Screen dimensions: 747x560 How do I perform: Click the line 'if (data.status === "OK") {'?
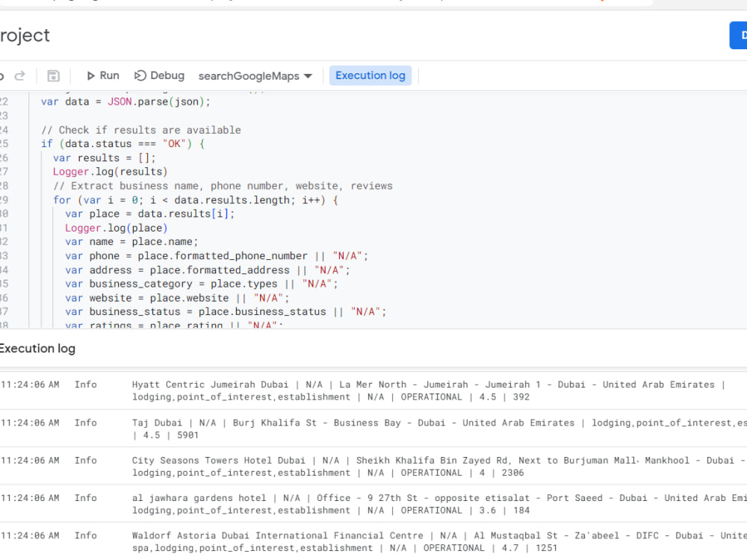[123, 144]
